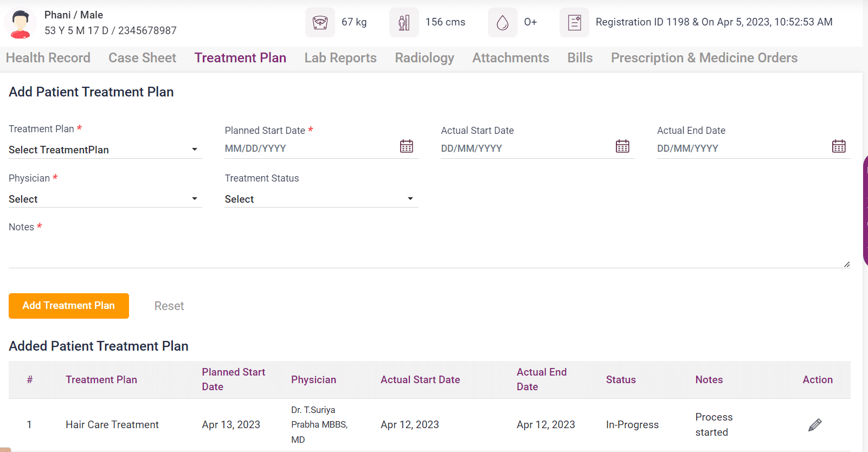Click the Reset link
Viewport: 868px width, 452px height.
(169, 306)
